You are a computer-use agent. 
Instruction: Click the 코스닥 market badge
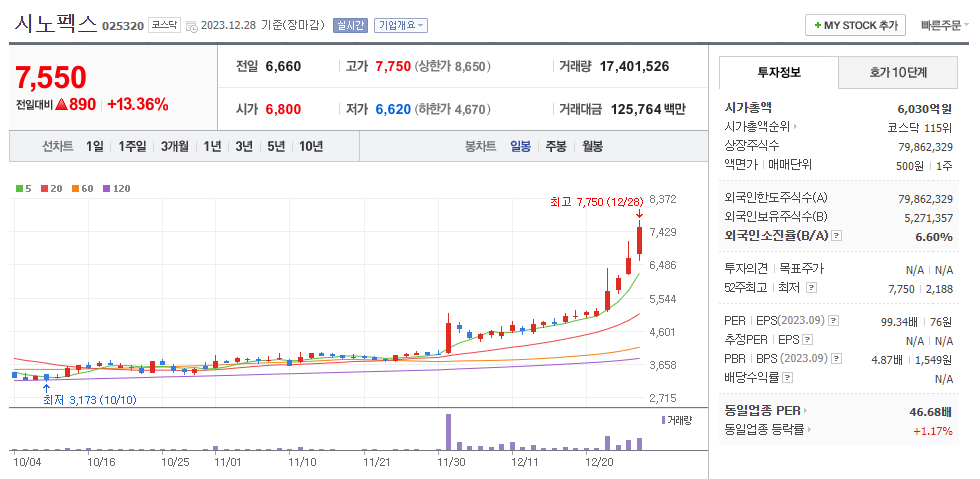(x=164, y=26)
